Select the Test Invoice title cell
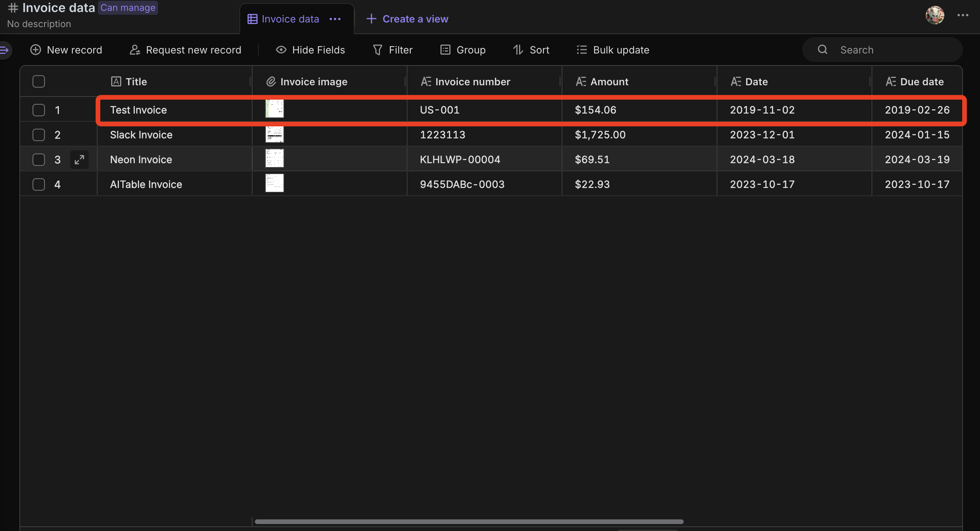The height and width of the screenshot is (531, 980). (x=175, y=110)
